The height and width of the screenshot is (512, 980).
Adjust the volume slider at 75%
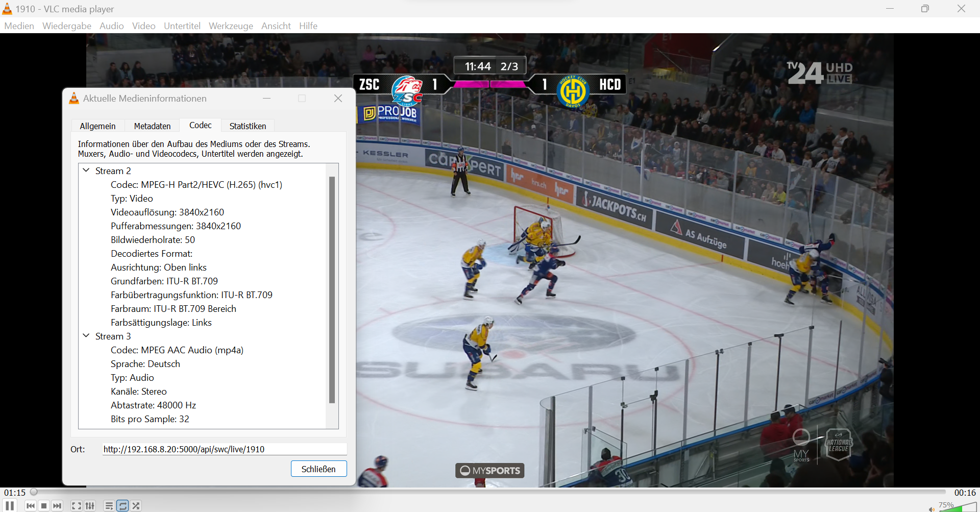click(x=958, y=506)
